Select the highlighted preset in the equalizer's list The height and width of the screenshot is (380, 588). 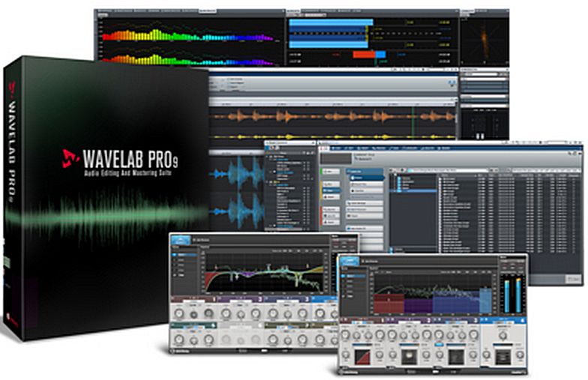pyautogui.click(x=184, y=255)
